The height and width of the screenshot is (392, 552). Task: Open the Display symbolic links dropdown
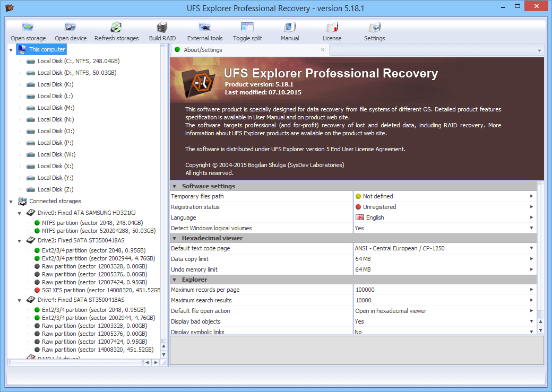pos(532,332)
